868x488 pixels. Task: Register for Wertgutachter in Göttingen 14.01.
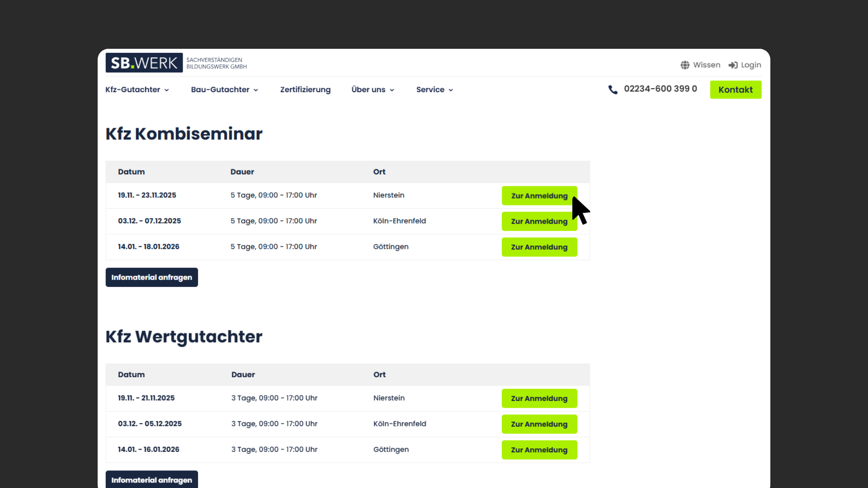pyautogui.click(x=539, y=450)
